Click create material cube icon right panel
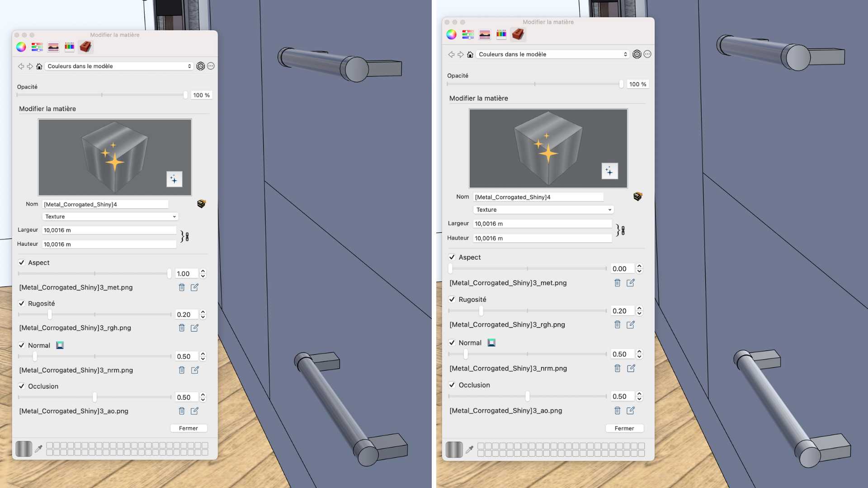This screenshot has height=488, width=868. (x=638, y=197)
